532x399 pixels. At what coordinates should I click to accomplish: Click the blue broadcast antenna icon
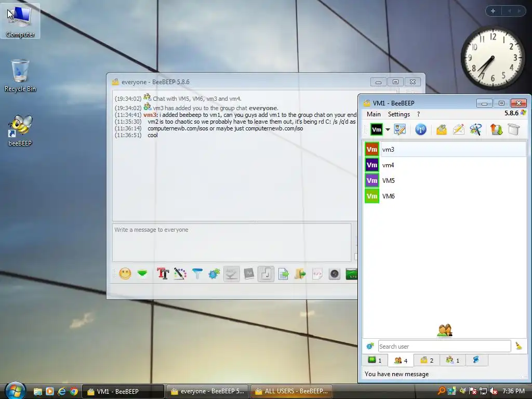pos(420,129)
